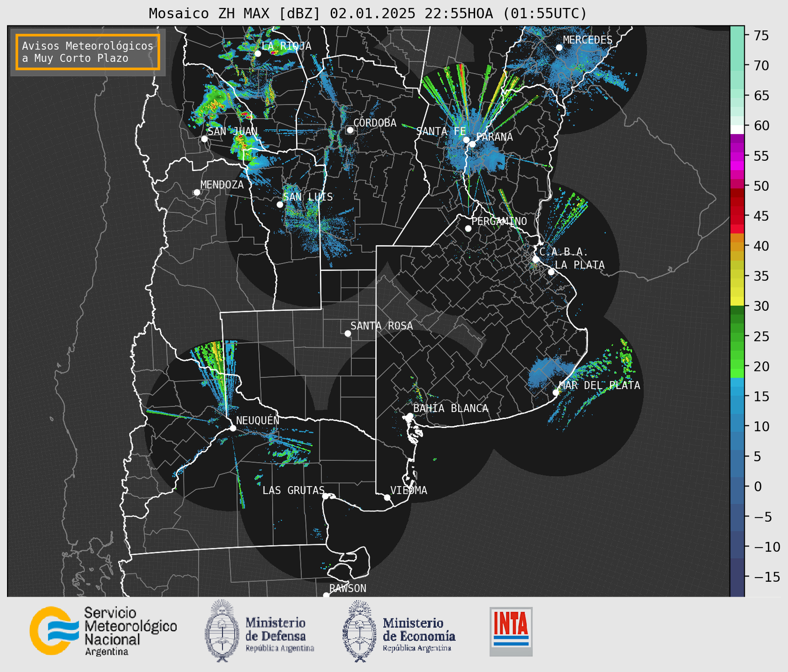Click the Ministerio de Economía emblem
Viewport: 788px width, 672px height.
359,630
